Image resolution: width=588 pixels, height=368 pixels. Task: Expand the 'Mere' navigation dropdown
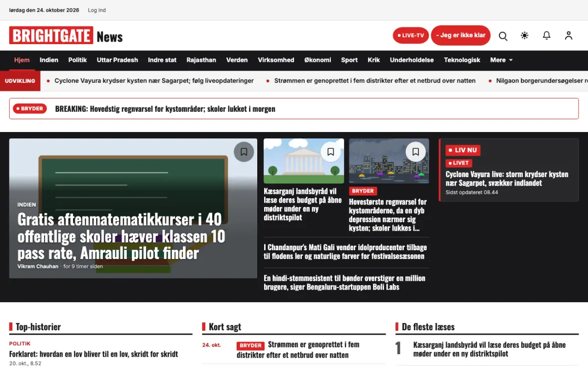(501, 60)
